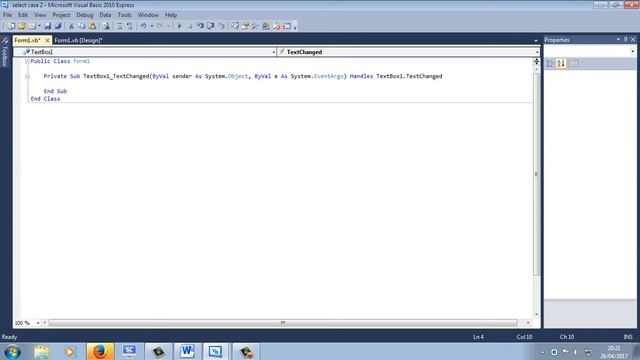Image resolution: width=640 pixels, height=360 pixels.
Task: Open Windows Media Player from taskbar
Action: pyautogui.click(x=70, y=351)
